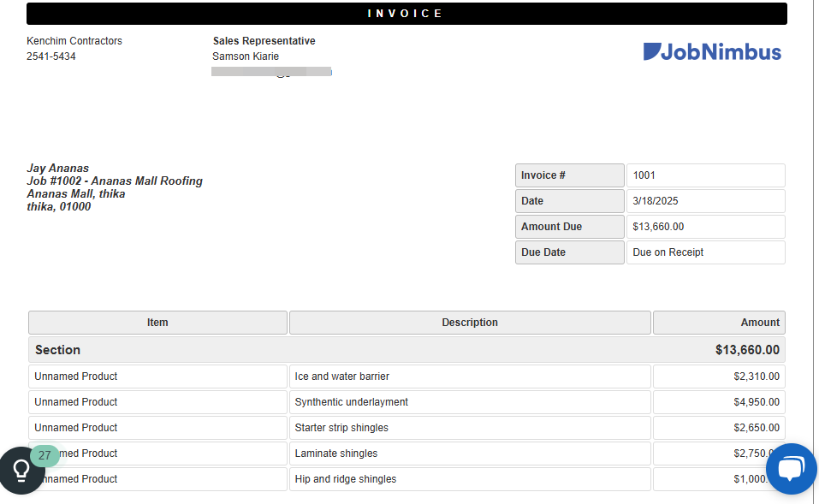Screen dimensions: 819x504
Task: Select the Amount column header
Action: [x=719, y=323]
